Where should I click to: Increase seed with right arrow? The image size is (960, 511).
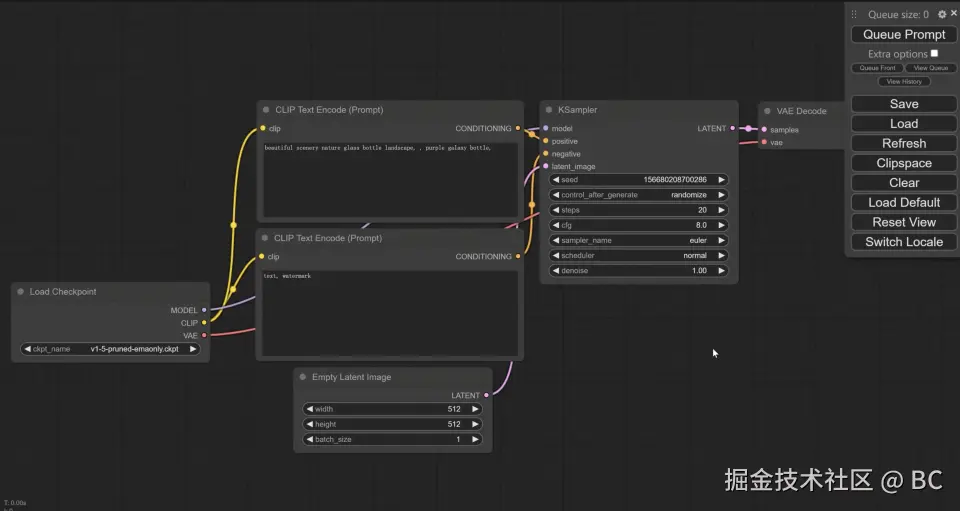point(721,179)
